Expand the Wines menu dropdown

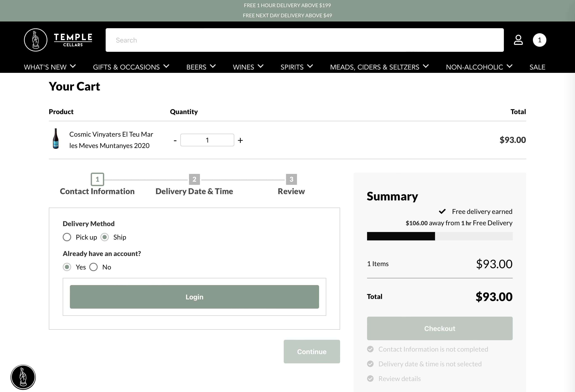(x=248, y=67)
